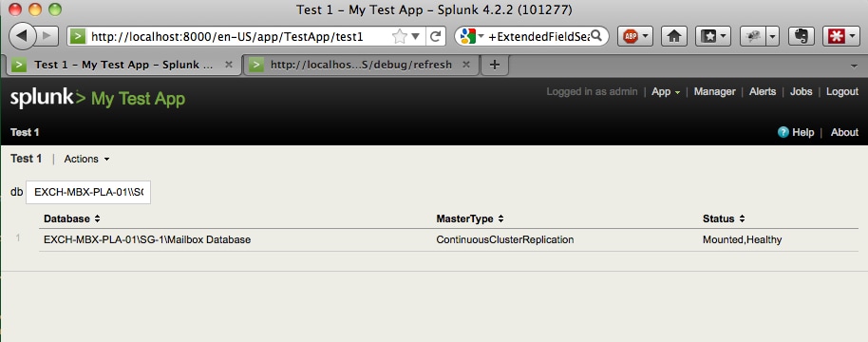Sort by the MasterType column header
The width and height of the screenshot is (868, 342).
pos(469,218)
